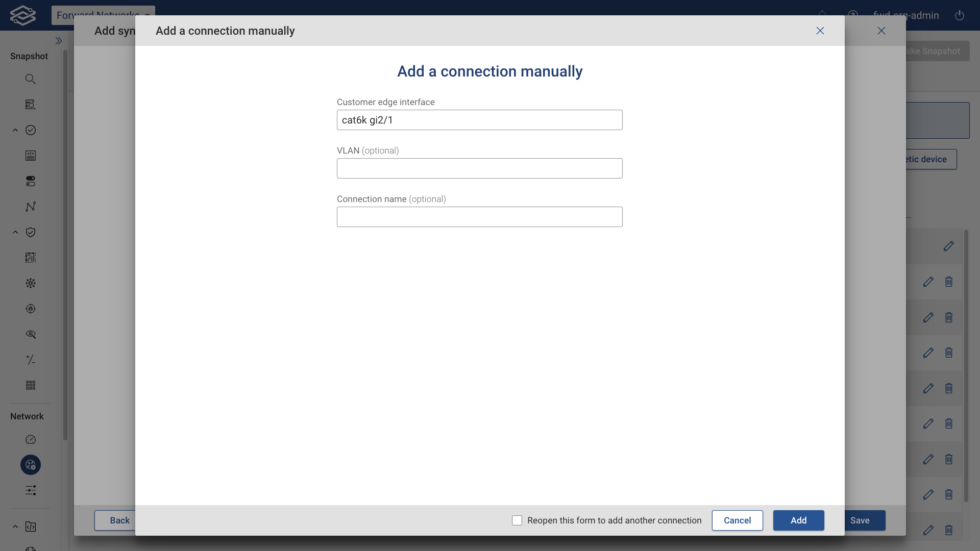This screenshot has width=980, height=551.
Task: Click the shield verification icon in the sidebar
Action: [31, 232]
